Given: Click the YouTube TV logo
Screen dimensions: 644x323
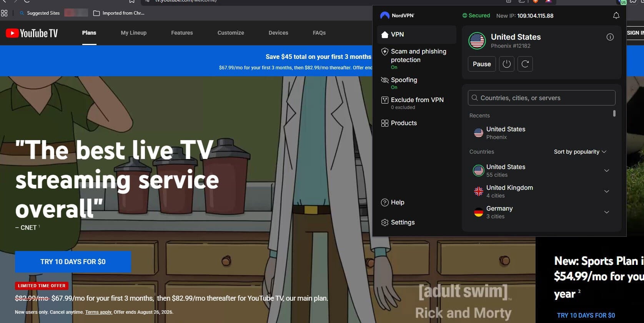Looking at the screenshot, I should click(x=32, y=33).
